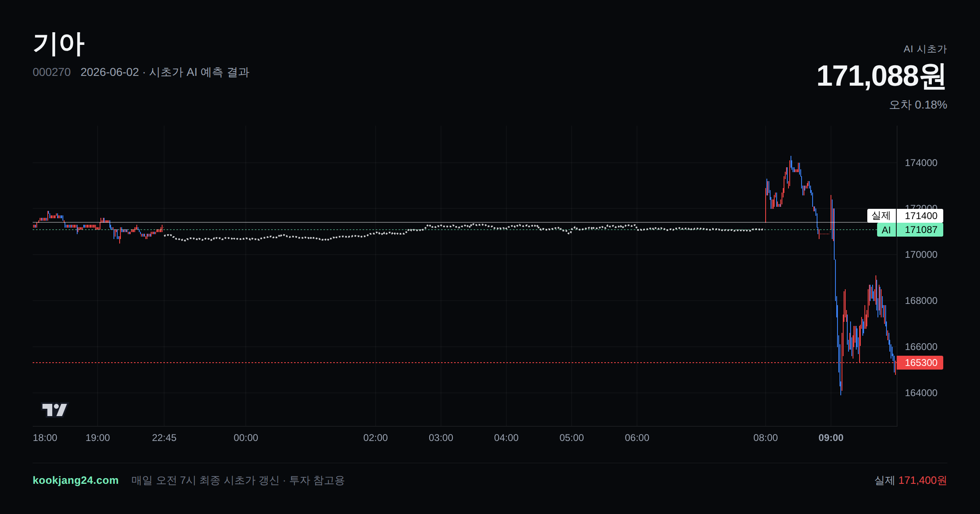The width and height of the screenshot is (980, 514).
Task: Click the stock name 기아
Action: tap(59, 44)
